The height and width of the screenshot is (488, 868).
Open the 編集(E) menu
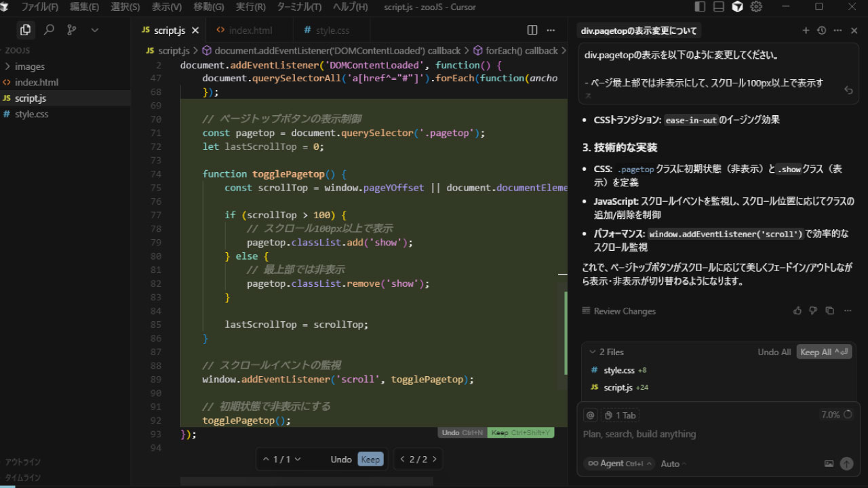(x=84, y=7)
